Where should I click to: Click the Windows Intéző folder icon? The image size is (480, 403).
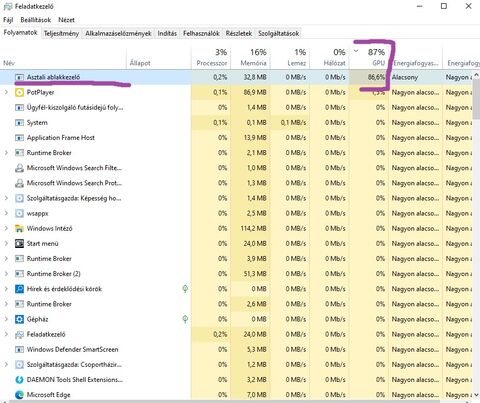(19, 228)
